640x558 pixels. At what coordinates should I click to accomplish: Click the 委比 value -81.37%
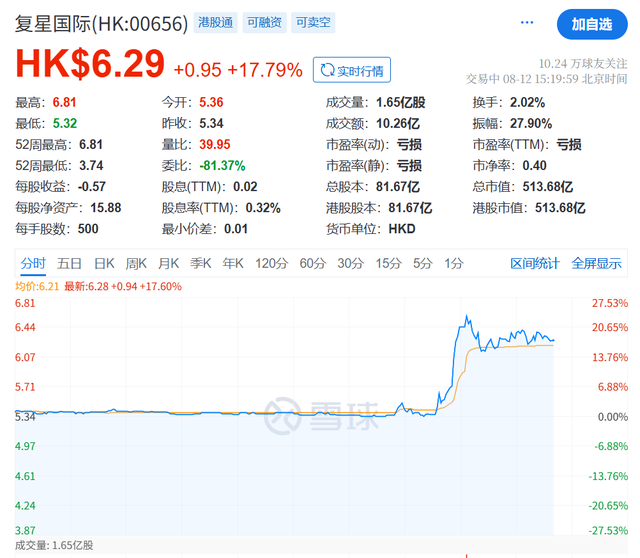[222, 165]
